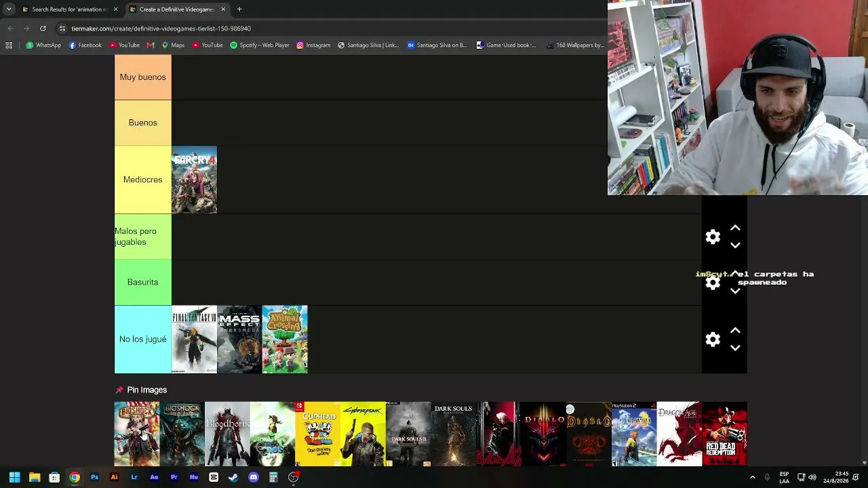
Task: Go forward in browser history
Action: pos(26,28)
